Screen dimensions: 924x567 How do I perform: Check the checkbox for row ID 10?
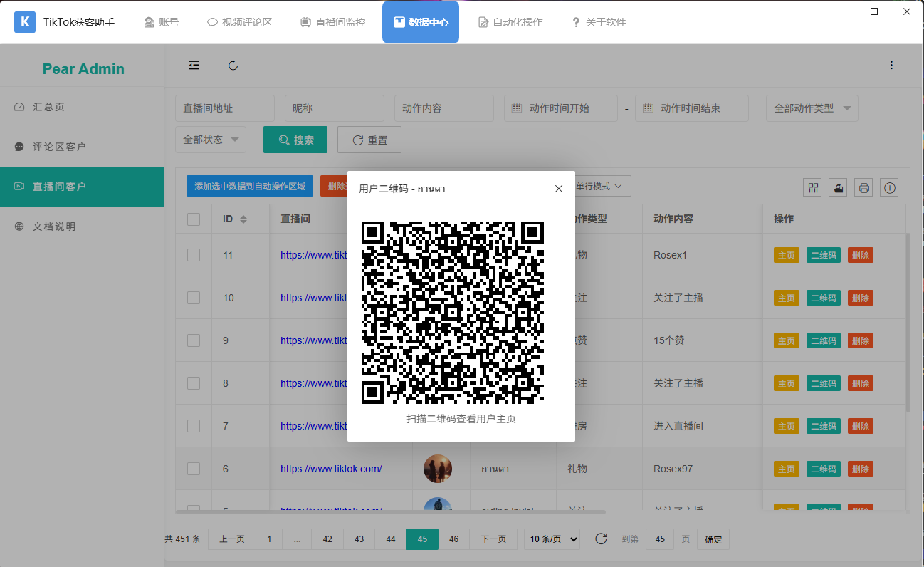pos(194,298)
